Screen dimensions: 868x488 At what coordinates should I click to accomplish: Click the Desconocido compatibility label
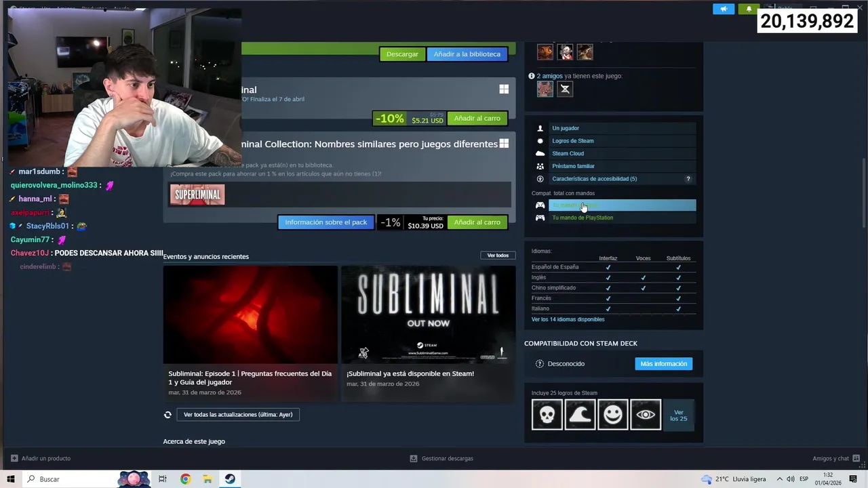tap(566, 364)
